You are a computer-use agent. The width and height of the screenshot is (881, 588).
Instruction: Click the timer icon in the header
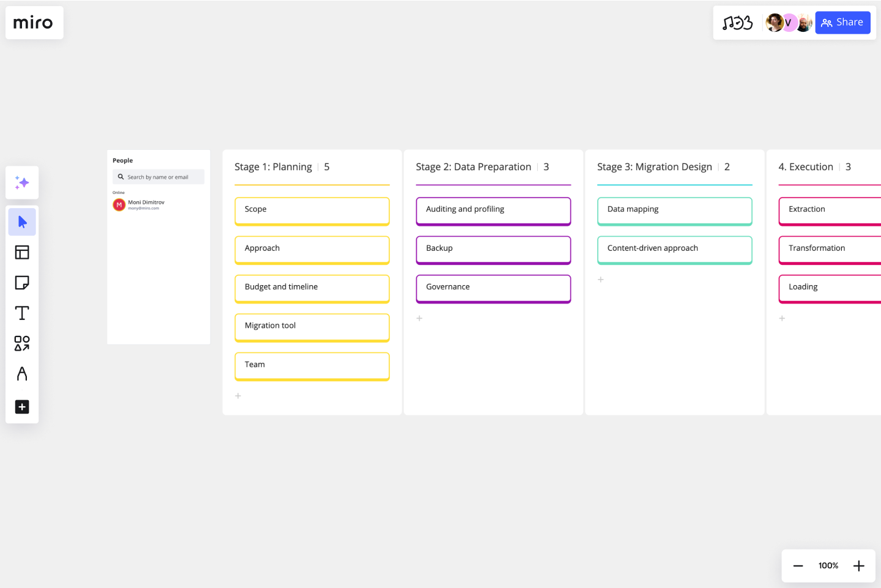pyautogui.click(x=740, y=23)
